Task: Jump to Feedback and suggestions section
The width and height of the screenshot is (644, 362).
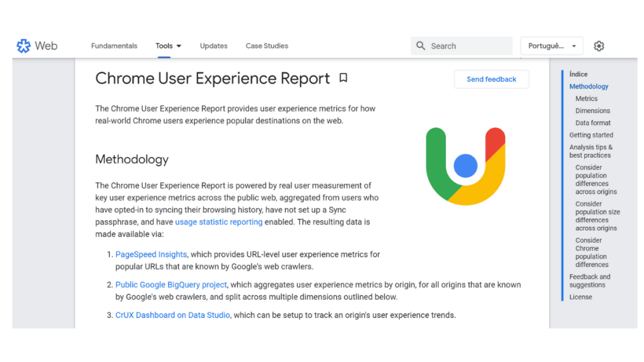Action: (x=590, y=281)
